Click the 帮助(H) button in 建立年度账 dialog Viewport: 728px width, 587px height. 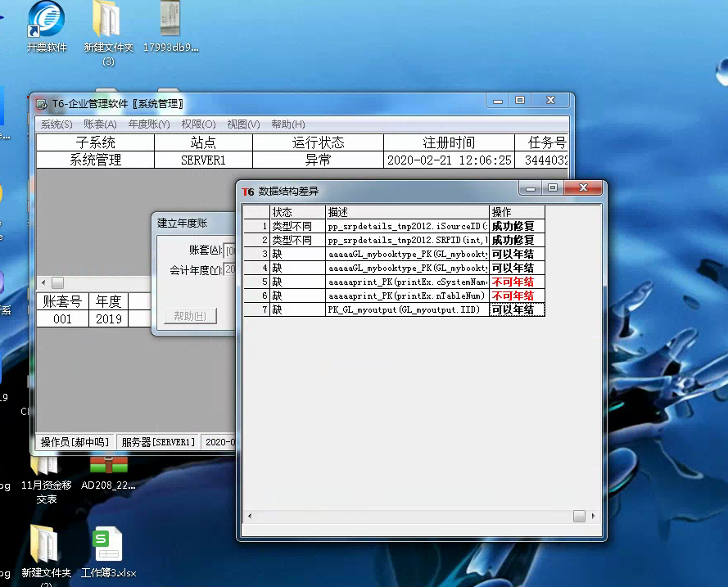point(190,316)
